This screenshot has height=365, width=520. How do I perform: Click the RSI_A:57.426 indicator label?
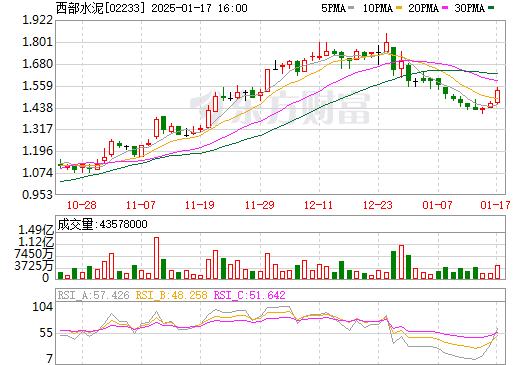(93, 295)
